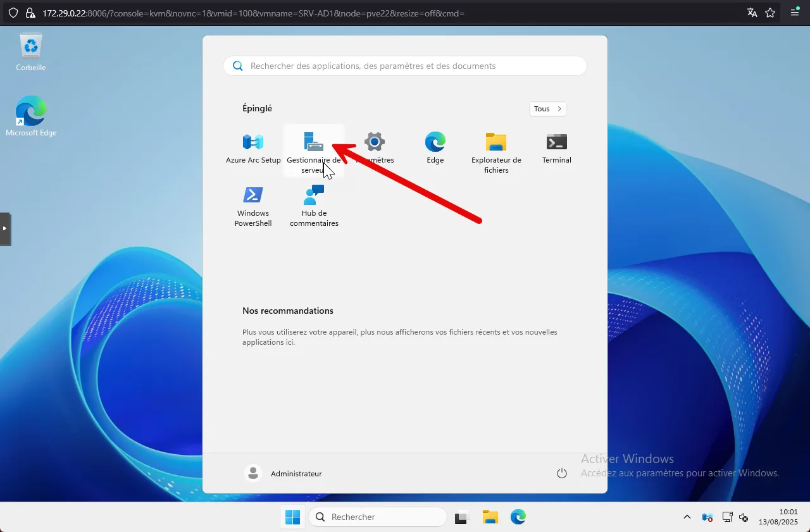Screen dimensions: 810x532
Task: Show hidden system tray icons chevron
Action: click(x=687, y=517)
